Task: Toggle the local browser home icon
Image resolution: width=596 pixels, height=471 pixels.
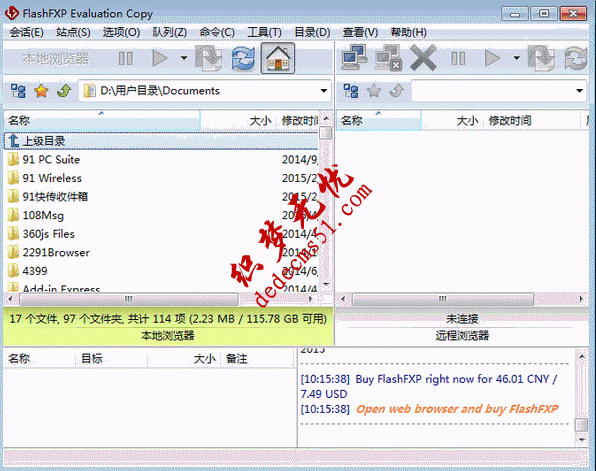Action: (278, 58)
